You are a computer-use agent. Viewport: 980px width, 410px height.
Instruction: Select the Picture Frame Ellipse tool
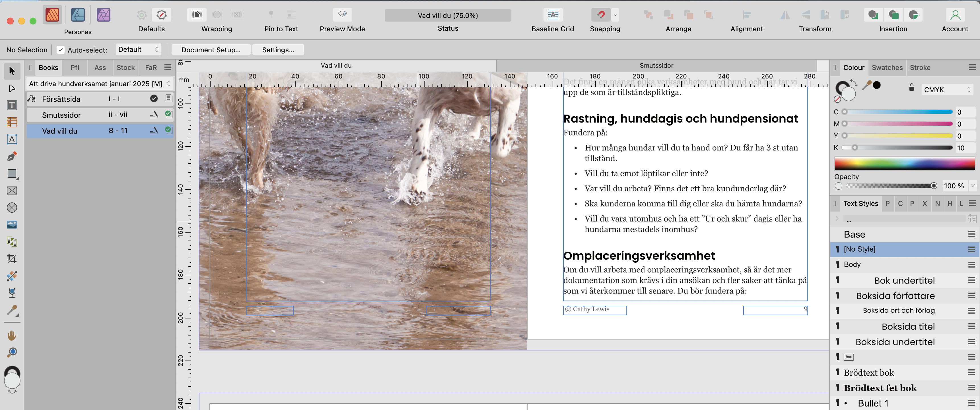pos(12,208)
